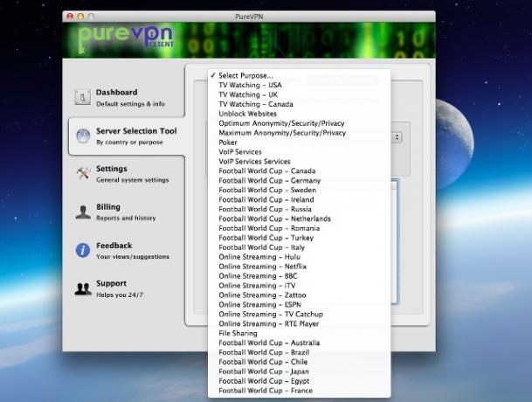Screen dimensions: 532x402
Task: Choose Online Streaming - Netflix
Action: pyautogui.click(x=300, y=267)
